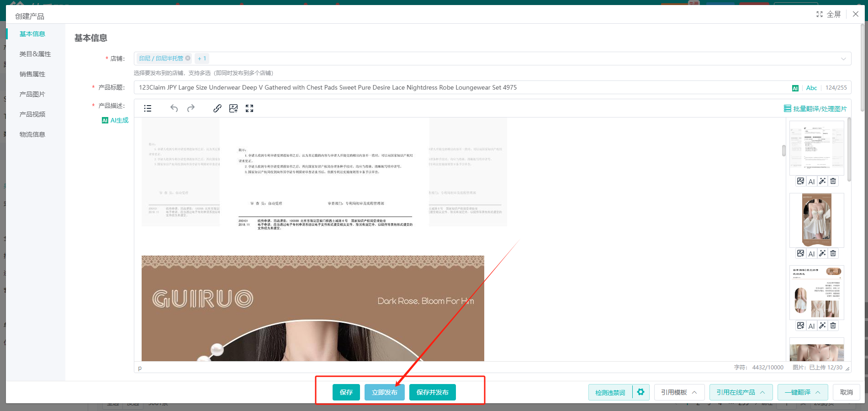Image resolution: width=868 pixels, height=411 pixels.
Task: Go to 销售属性 section
Action: (x=32, y=74)
